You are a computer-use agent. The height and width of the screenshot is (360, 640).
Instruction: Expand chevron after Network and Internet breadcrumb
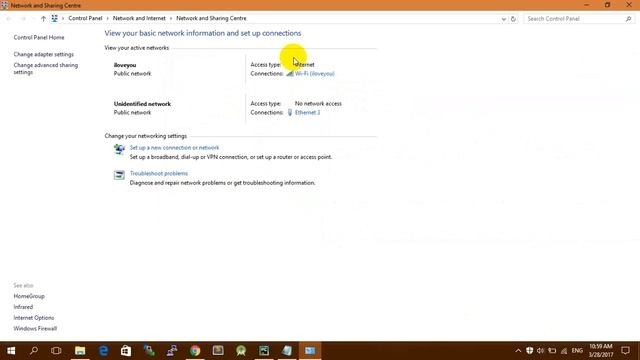[171, 18]
